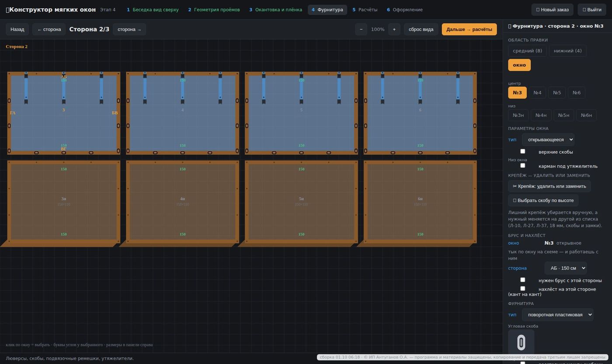The height and width of the screenshot is (364, 612).
Task: Open hardware type dropdown поворотная пластиковая
Action: pyautogui.click(x=557, y=314)
